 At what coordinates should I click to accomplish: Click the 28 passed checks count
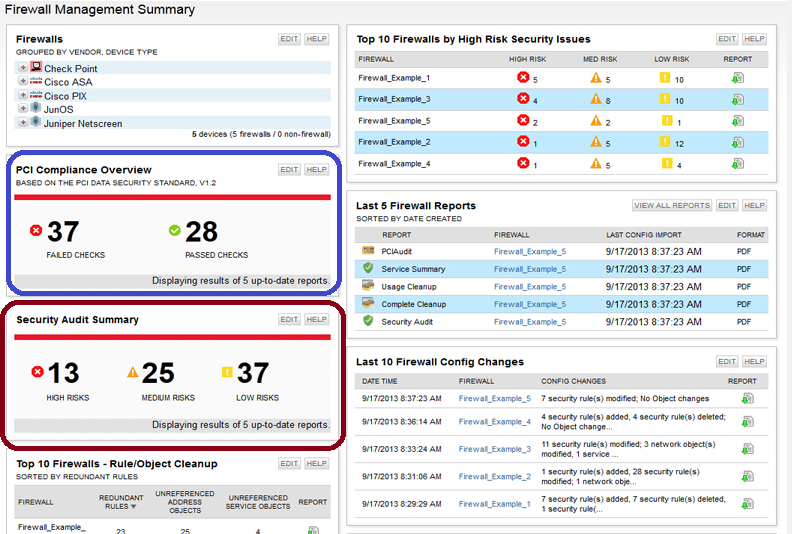pos(202,232)
